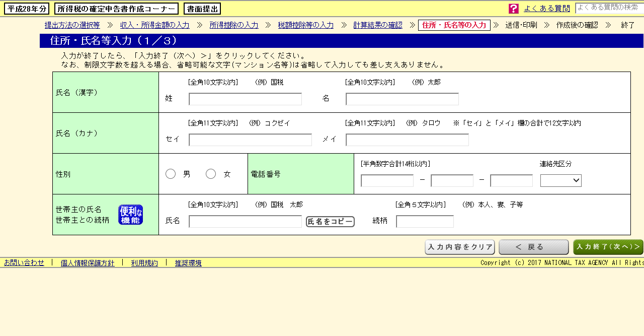The image size is (644, 336).
Task: Open the よくある質問 link
Action: pos(547,9)
